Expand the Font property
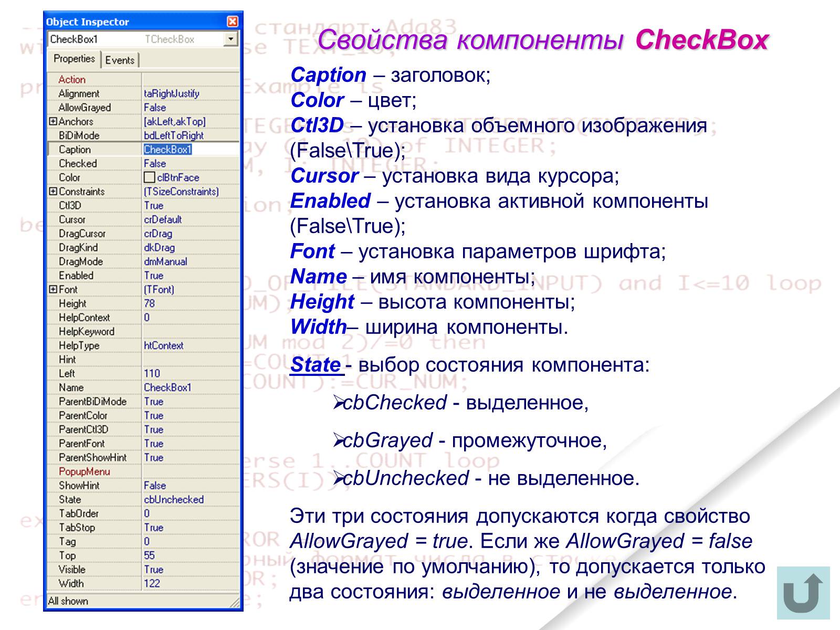 (x=53, y=289)
